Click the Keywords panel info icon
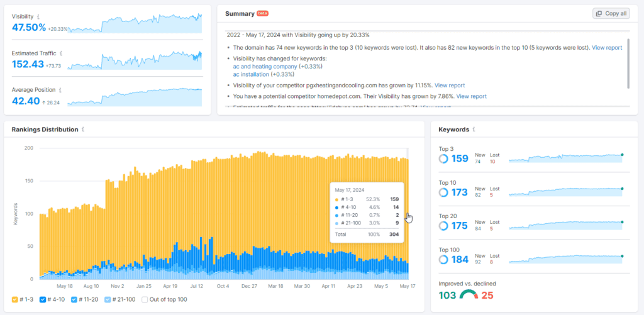The height and width of the screenshot is (315, 644). tap(474, 130)
